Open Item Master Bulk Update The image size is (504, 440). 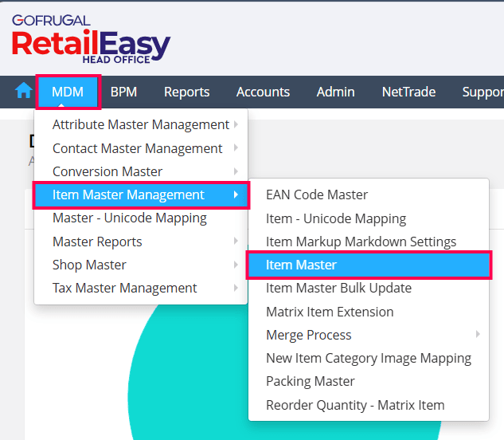[x=369, y=288]
